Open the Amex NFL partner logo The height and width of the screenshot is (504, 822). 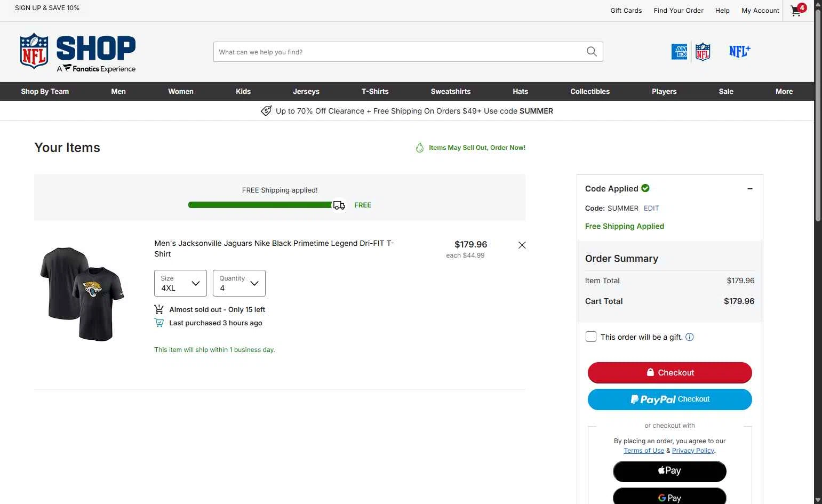(691, 52)
